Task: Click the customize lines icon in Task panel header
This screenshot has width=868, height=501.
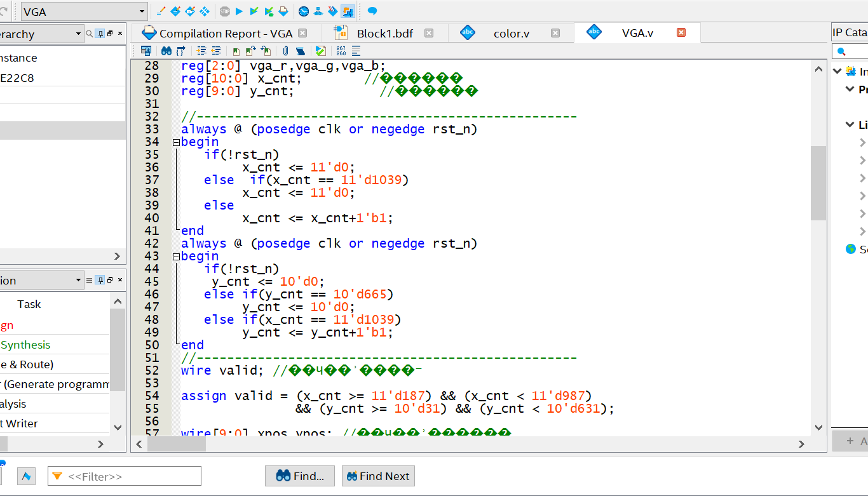Action: tap(89, 280)
